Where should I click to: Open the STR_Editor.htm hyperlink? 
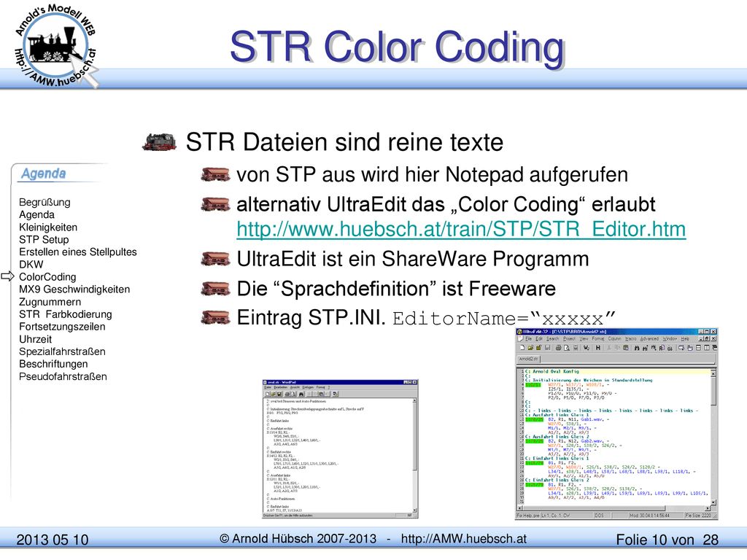461,229
